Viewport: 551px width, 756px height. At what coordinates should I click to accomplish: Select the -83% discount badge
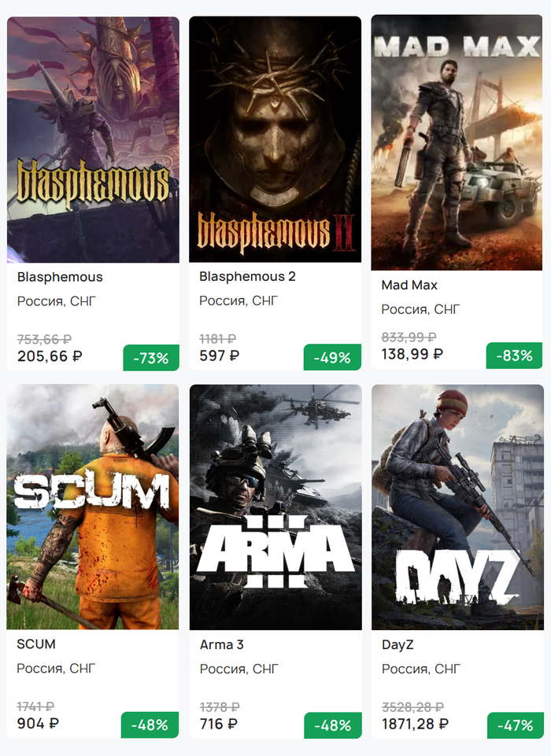pyautogui.click(x=514, y=356)
